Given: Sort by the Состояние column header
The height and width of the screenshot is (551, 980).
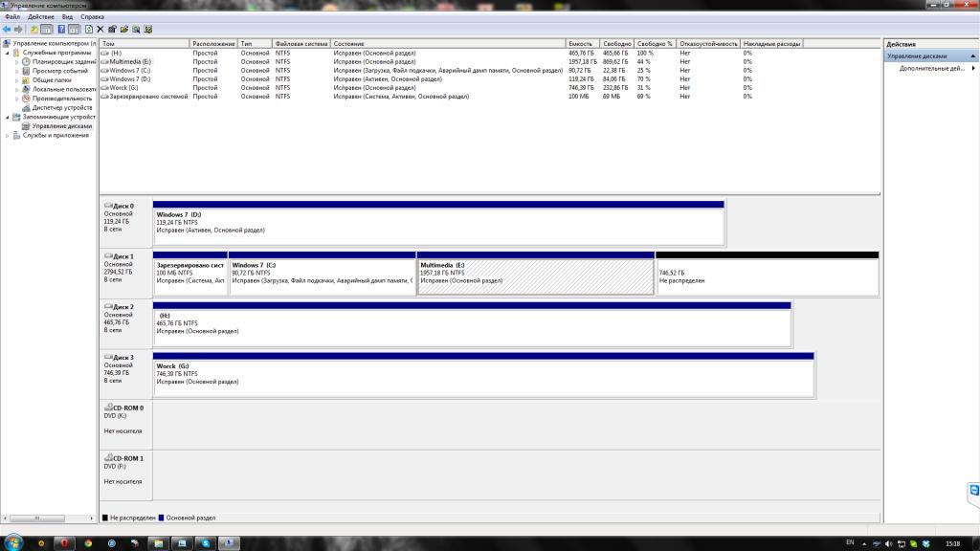Looking at the screenshot, I should click(x=448, y=44).
